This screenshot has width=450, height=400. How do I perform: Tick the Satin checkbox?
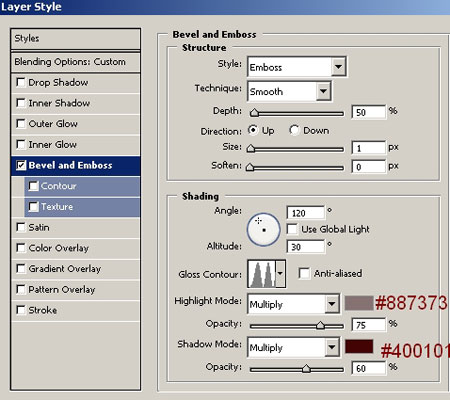coord(21,227)
